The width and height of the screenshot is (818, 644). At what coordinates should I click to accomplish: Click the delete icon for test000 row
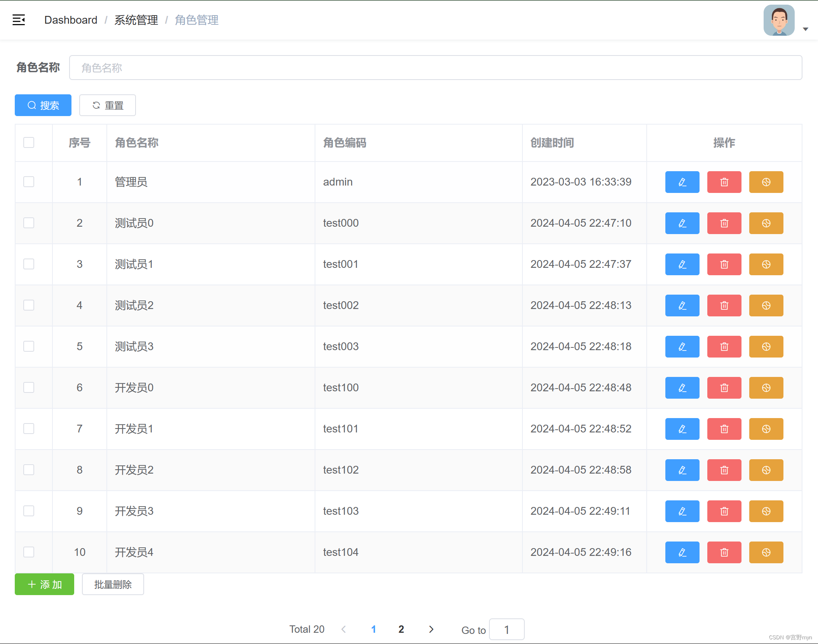point(724,223)
